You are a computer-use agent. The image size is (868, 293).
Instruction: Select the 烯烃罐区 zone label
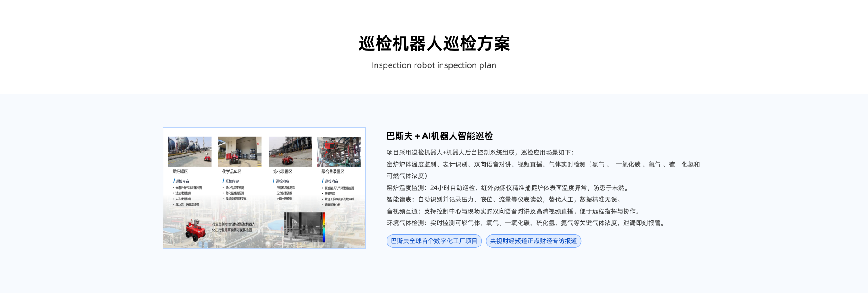point(180,172)
